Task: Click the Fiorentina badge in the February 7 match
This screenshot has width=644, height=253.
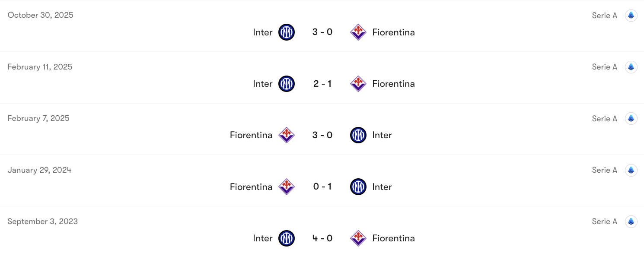Action: point(286,135)
